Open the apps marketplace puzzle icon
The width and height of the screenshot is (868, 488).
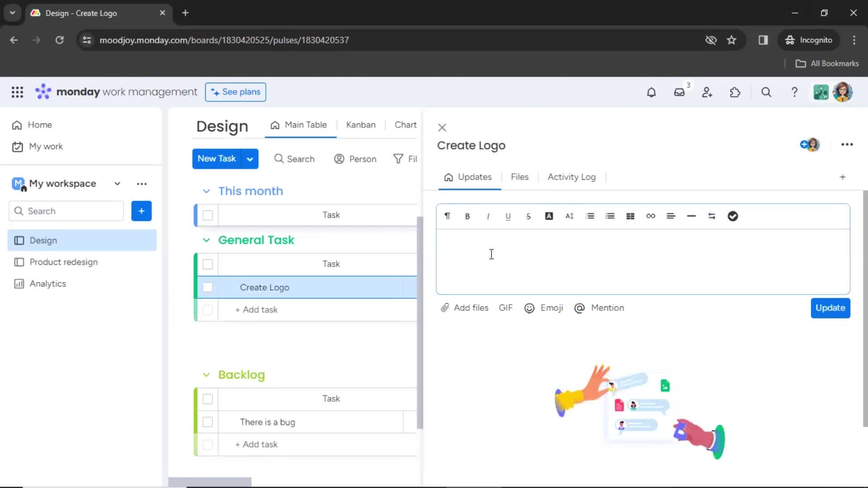[735, 92]
